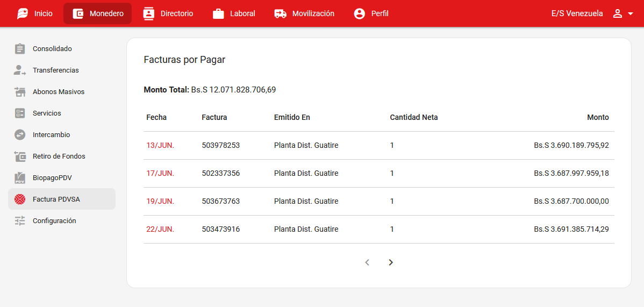Select Retiro de Fondos in the sidebar
The height and width of the screenshot is (307, 644).
pyautogui.click(x=62, y=156)
